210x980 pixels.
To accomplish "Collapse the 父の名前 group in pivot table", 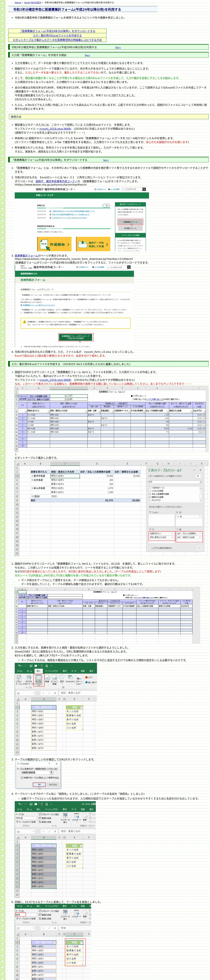I will (x=32, y=480).
